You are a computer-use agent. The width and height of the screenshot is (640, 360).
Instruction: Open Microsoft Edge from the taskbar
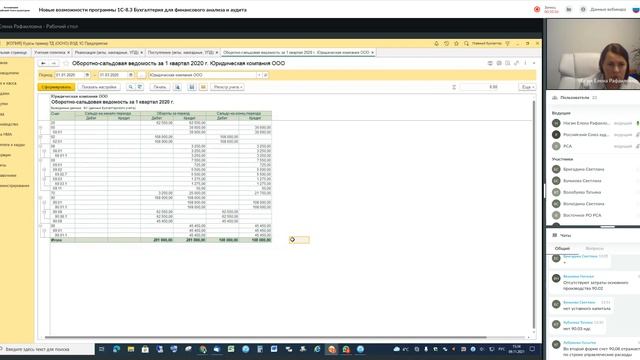coord(117,349)
